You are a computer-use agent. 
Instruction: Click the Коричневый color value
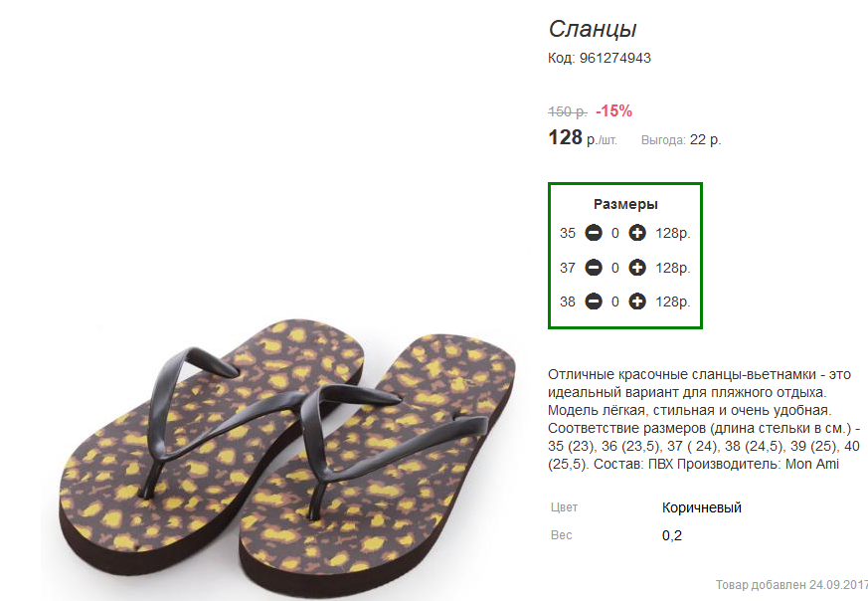[x=701, y=507]
